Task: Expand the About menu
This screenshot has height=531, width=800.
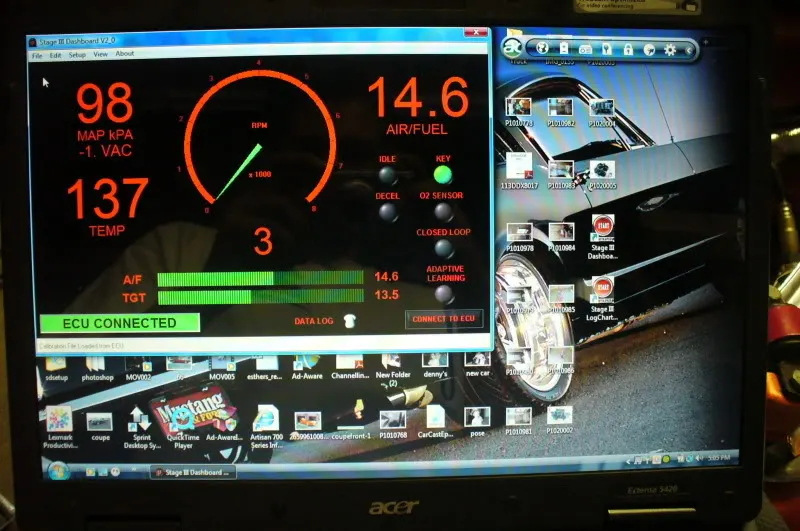Action: pos(124,53)
